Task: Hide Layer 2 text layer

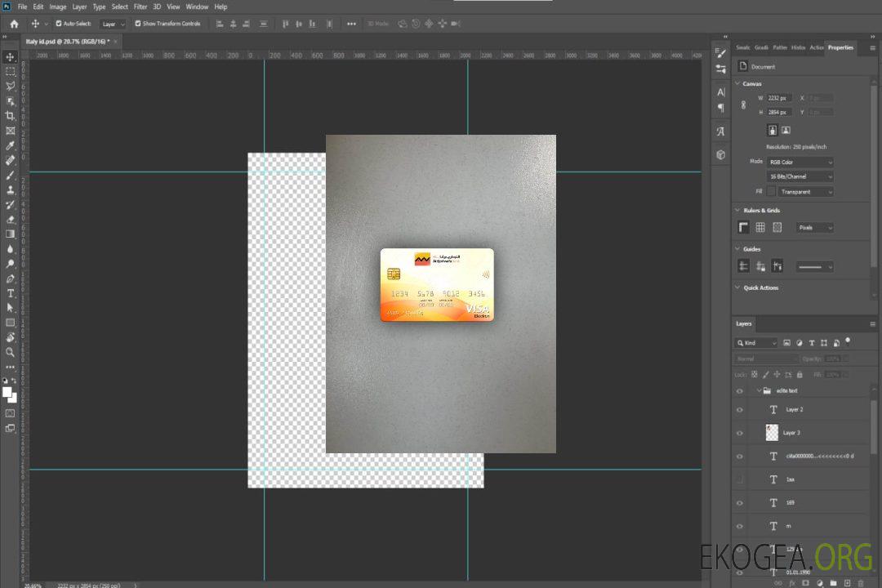Action: pyautogui.click(x=740, y=410)
